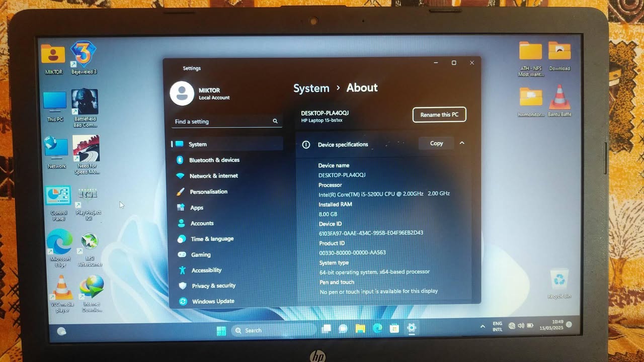Switch ENG INTL input language
The image size is (644, 362).
tap(497, 326)
